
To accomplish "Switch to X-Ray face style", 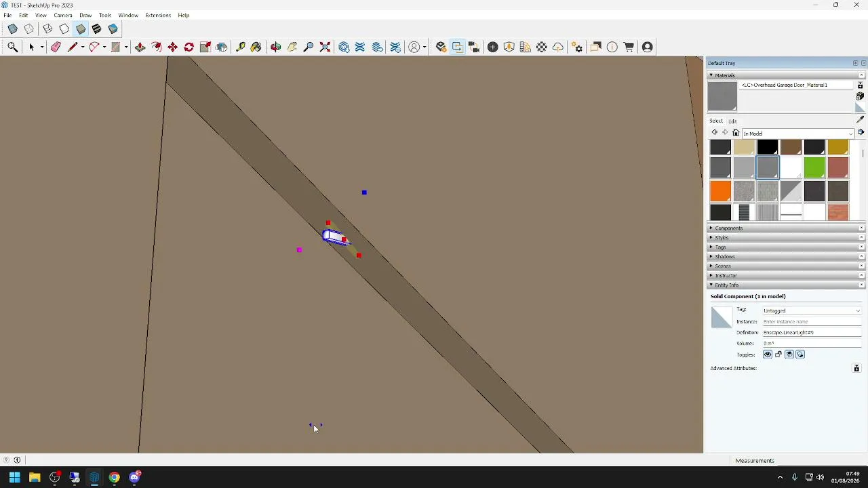I will coord(13,29).
